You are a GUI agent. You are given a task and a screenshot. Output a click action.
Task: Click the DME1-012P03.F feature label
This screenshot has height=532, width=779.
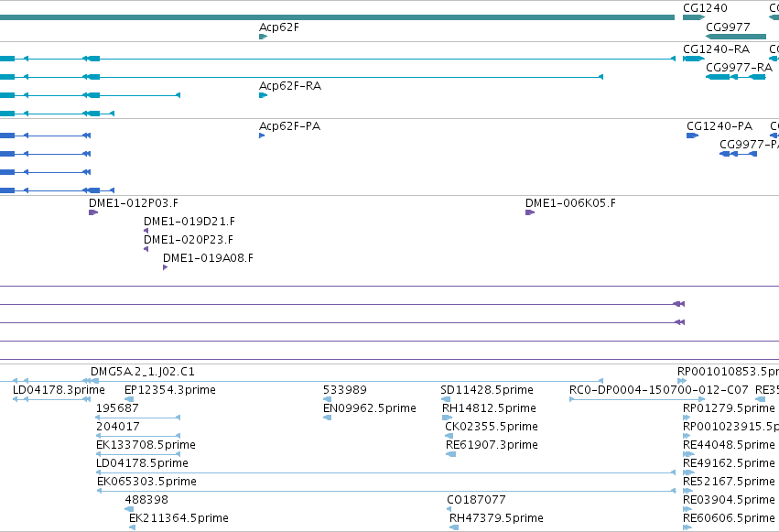(133, 203)
